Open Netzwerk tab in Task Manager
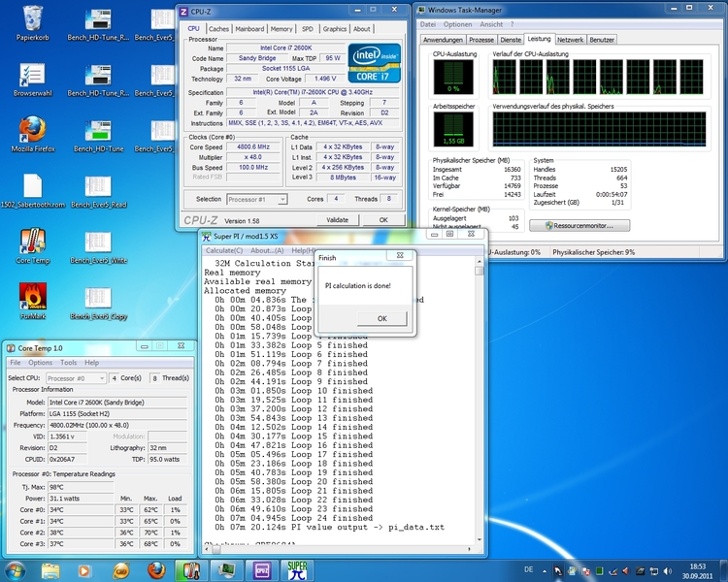This screenshot has width=728, height=582. point(570,40)
